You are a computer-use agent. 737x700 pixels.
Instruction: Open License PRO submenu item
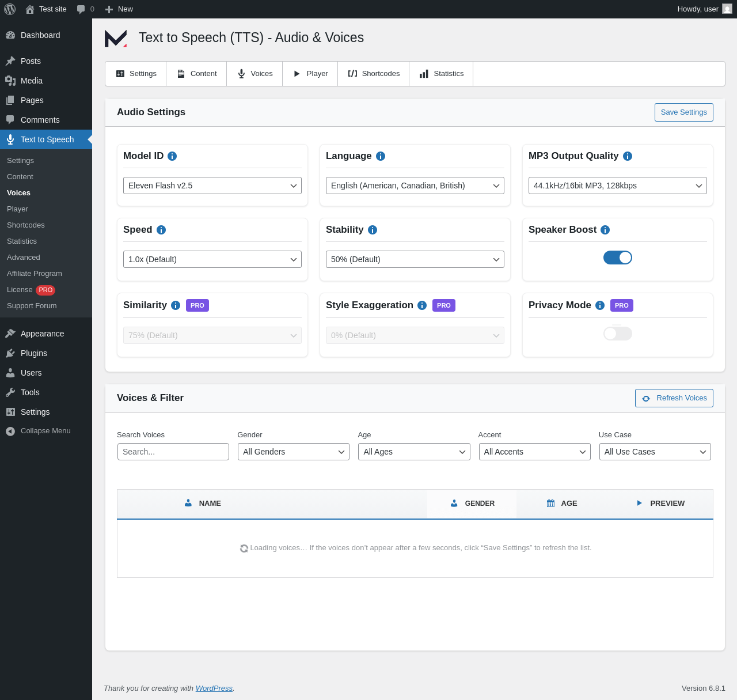coord(46,290)
